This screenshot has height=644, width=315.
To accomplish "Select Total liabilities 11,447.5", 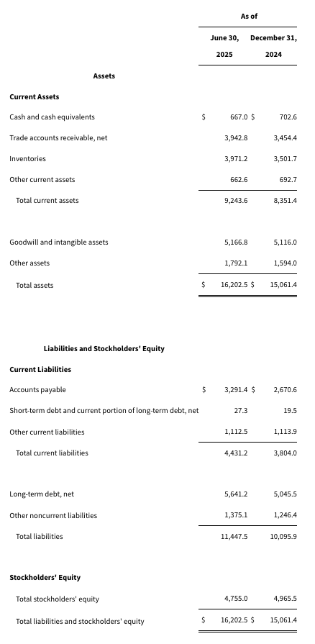I will click(234, 536).
